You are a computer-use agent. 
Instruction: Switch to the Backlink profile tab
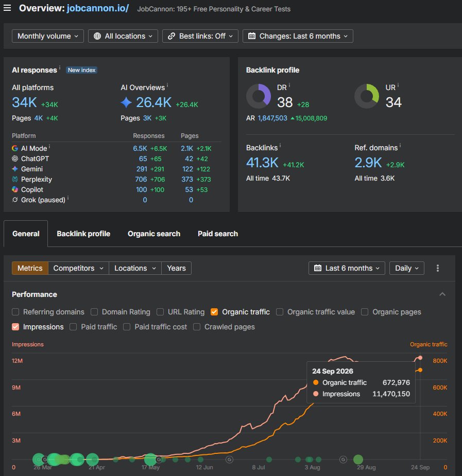point(83,234)
